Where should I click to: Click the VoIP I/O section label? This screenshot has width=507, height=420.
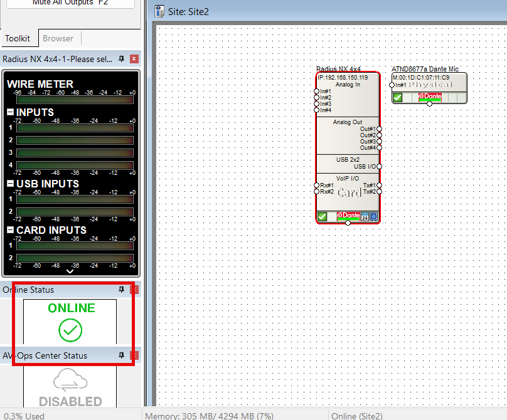click(x=348, y=178)
